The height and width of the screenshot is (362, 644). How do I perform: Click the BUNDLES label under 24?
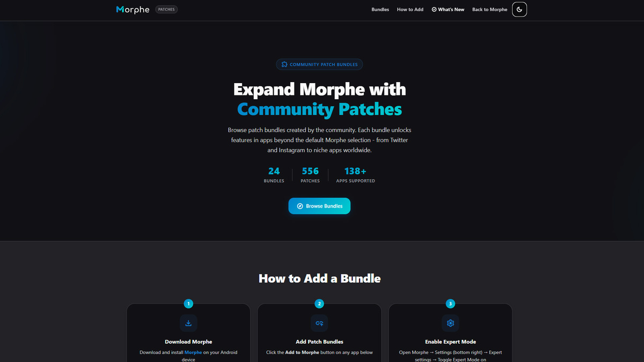274,181
